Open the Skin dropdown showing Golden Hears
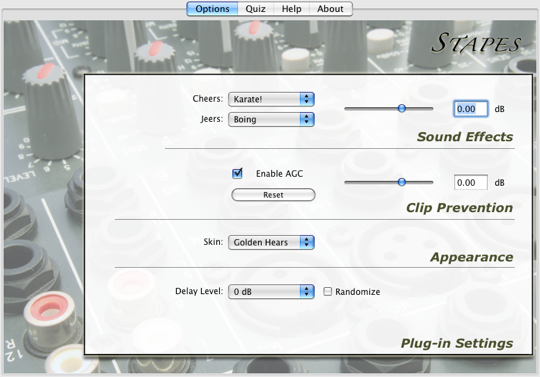 [271, 242]
